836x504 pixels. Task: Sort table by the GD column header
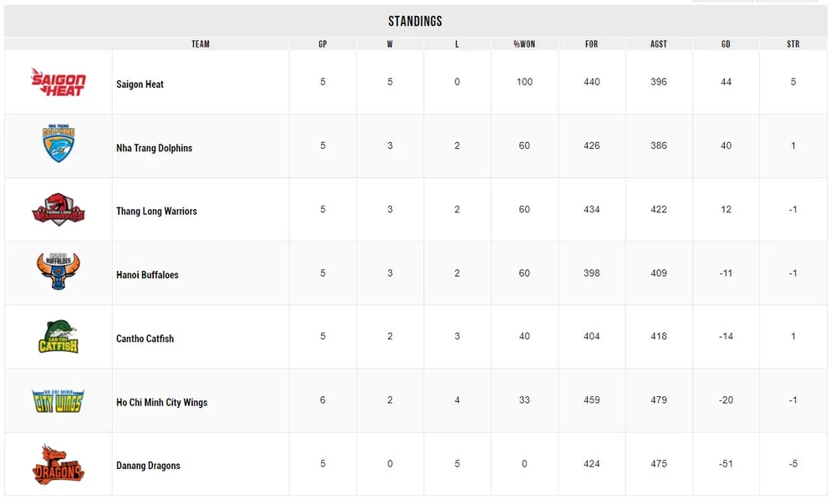pyautogui.click(x=726, y=43)
